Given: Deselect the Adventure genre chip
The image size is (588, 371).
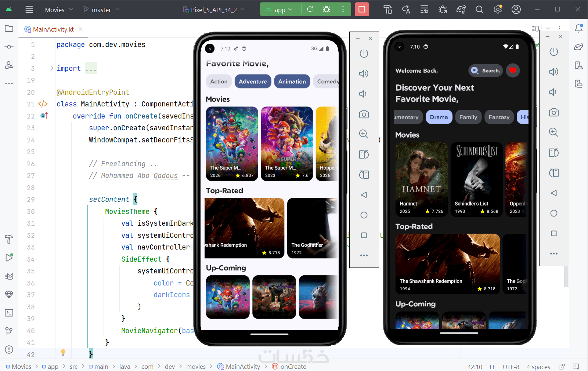Looking at the screenshot, I should pos(253,81).
